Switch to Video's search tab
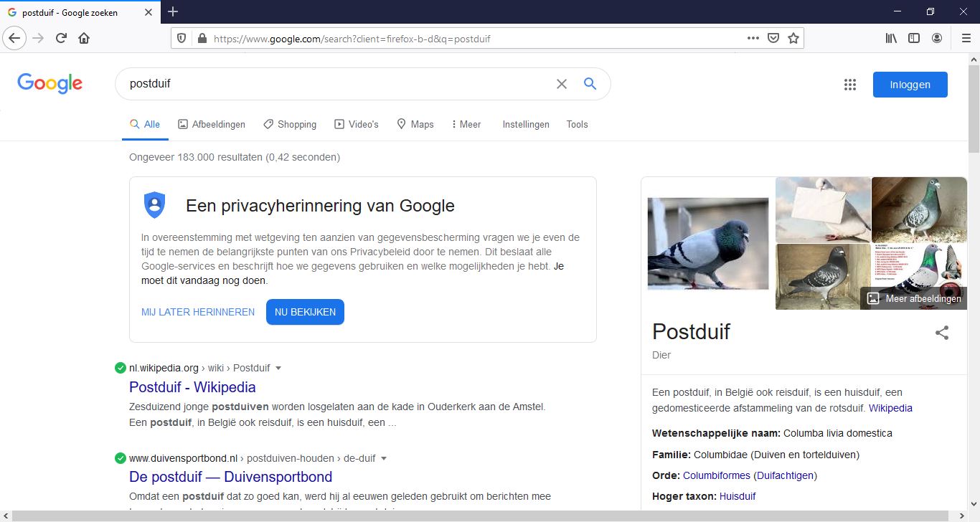Viewport: 980px width, 522px height. pyautogui.click(x=357, y=124)
